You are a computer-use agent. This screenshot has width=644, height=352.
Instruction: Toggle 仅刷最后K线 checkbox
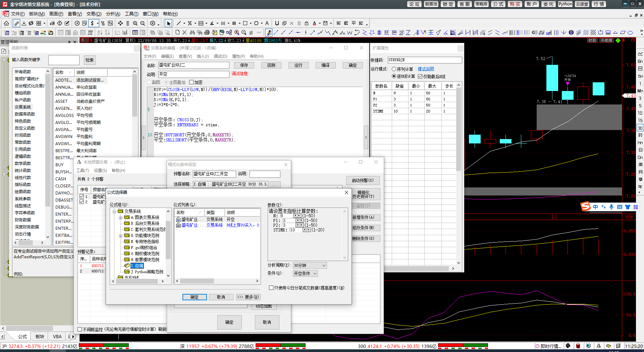point(420,76)
